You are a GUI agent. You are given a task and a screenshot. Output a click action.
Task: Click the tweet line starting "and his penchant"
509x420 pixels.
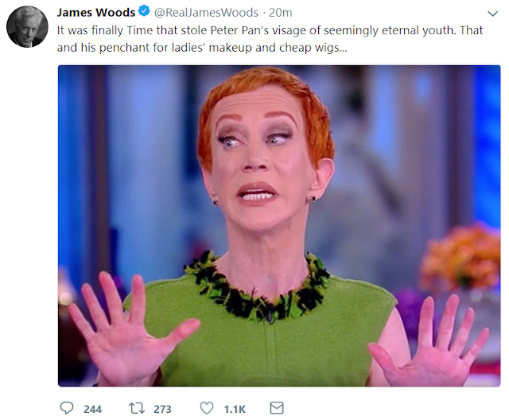202,48
